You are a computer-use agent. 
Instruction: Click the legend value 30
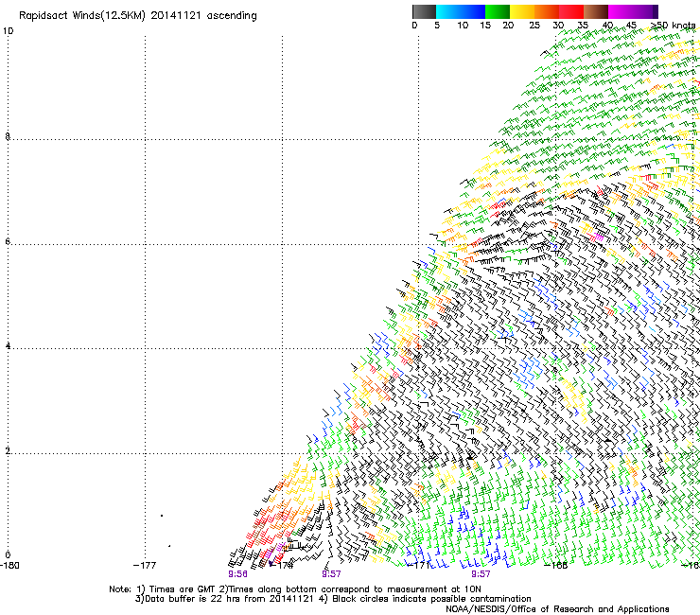click(x=558, y=26)
